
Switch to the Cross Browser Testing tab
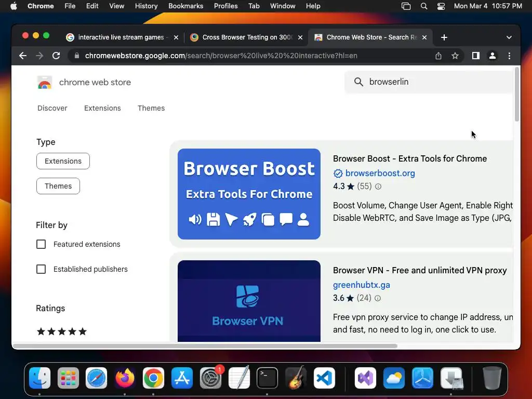pos(246,37)
